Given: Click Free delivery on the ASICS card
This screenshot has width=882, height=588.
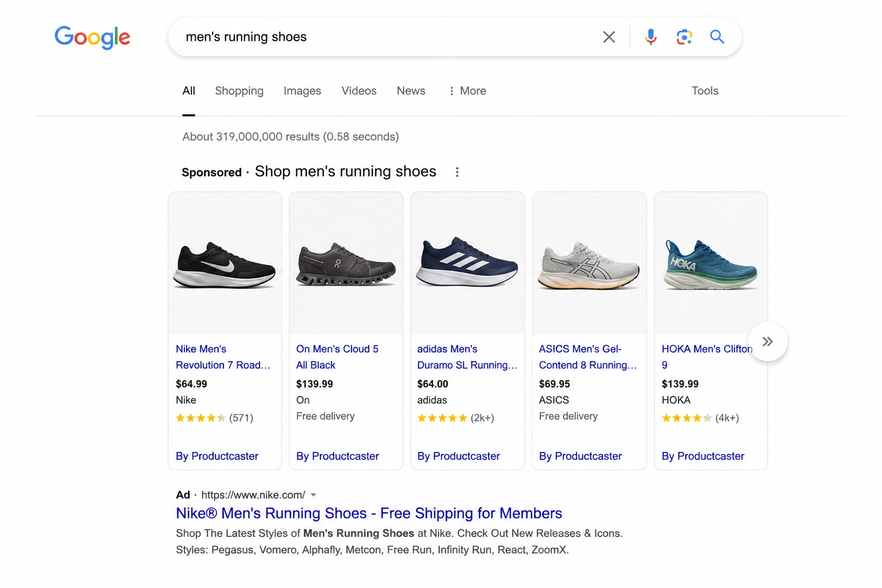Looking at the screenshot, I should point(568,416).
